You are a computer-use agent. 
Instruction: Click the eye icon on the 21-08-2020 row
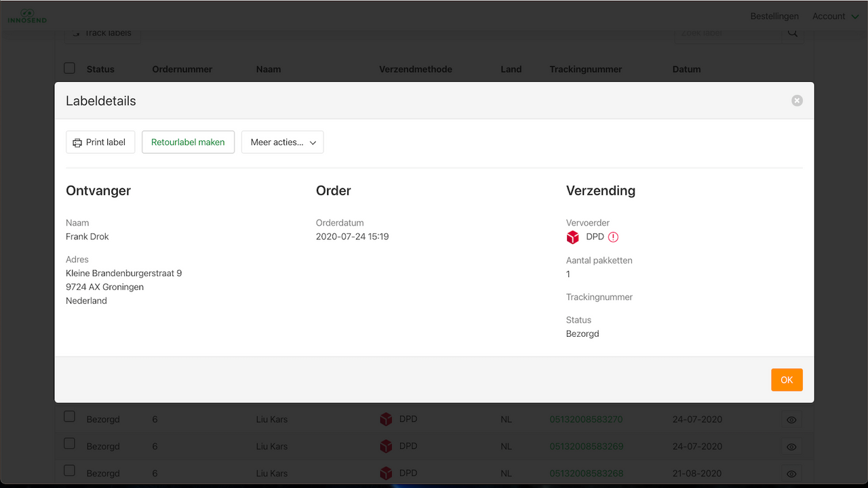(791, 474)
